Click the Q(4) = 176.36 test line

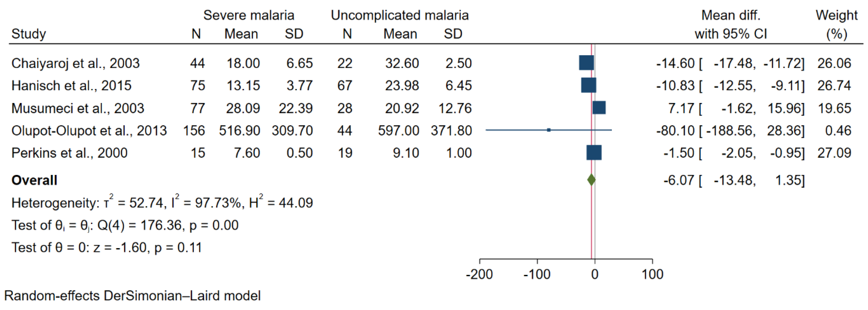[x=125, y=225]
